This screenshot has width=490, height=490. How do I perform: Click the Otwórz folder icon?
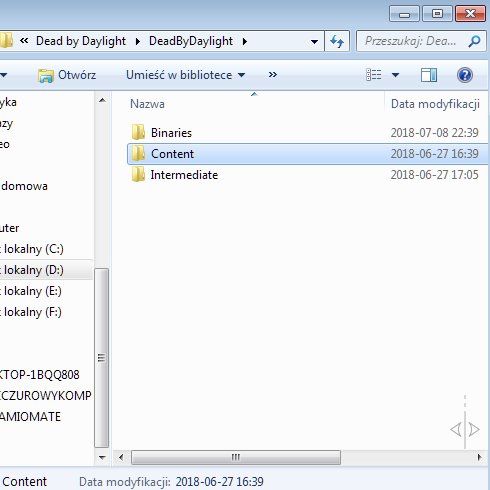point(46,75)
